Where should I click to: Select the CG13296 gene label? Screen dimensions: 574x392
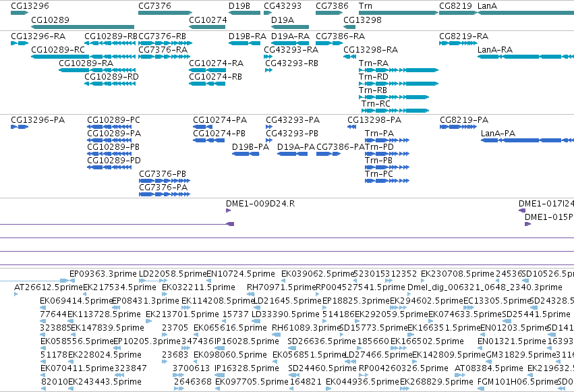coord(30,6)
